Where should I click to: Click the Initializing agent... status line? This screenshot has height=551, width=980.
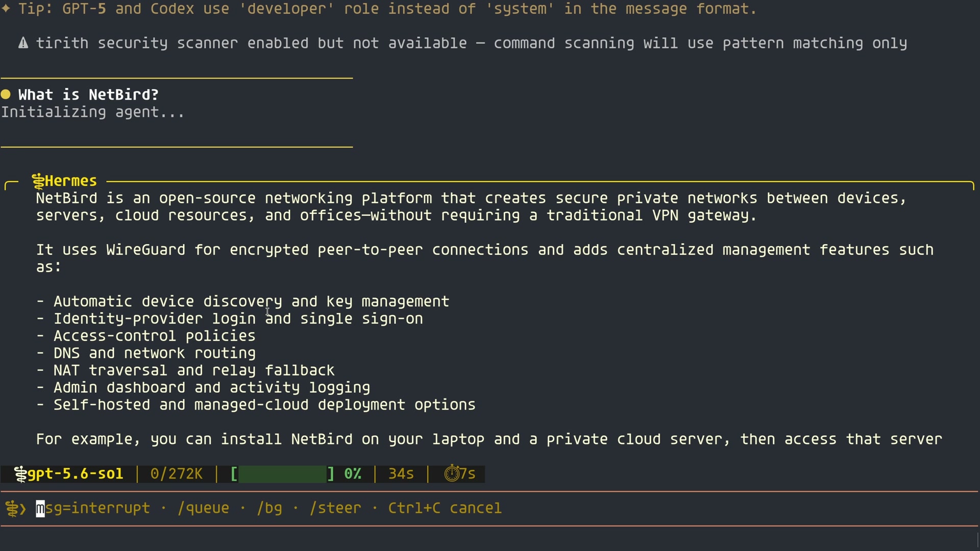(x=92, y=112)
